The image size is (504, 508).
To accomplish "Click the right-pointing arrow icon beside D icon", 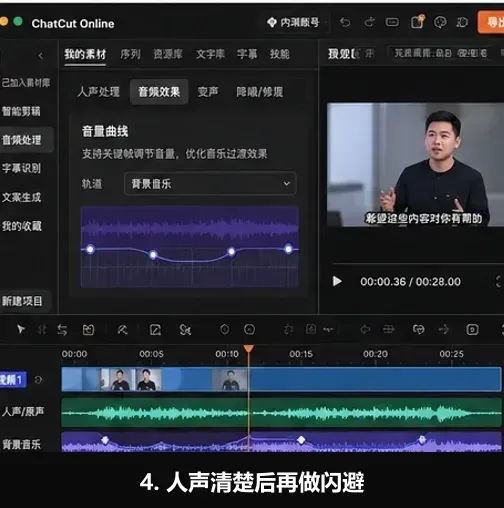I will pyautogui.click(x=444, y=329).
